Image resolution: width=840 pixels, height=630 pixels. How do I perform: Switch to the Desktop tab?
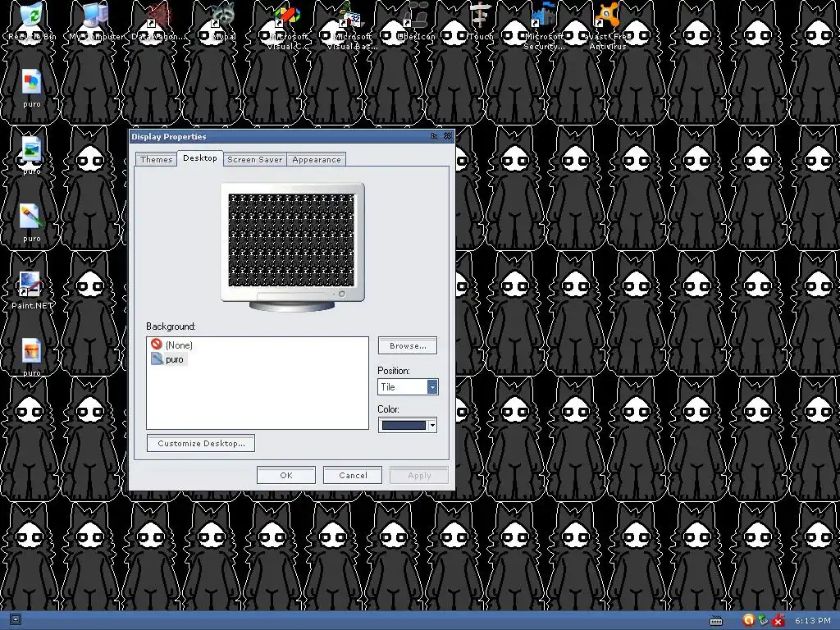(200, 158)
